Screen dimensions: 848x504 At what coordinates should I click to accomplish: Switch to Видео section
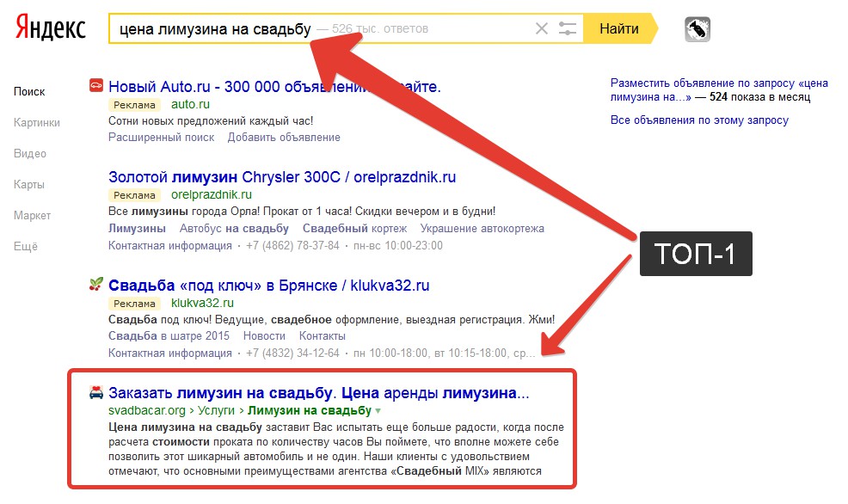click(30, 154)
